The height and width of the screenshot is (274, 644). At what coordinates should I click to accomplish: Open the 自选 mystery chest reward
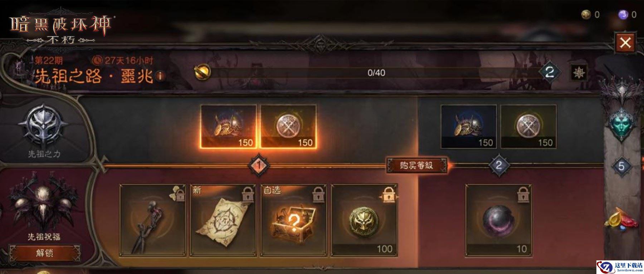pos(294,220)
